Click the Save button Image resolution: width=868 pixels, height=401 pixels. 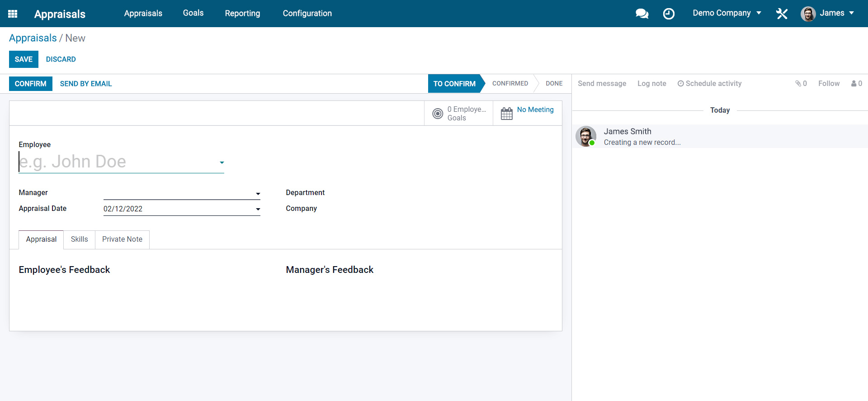(24, 59)
